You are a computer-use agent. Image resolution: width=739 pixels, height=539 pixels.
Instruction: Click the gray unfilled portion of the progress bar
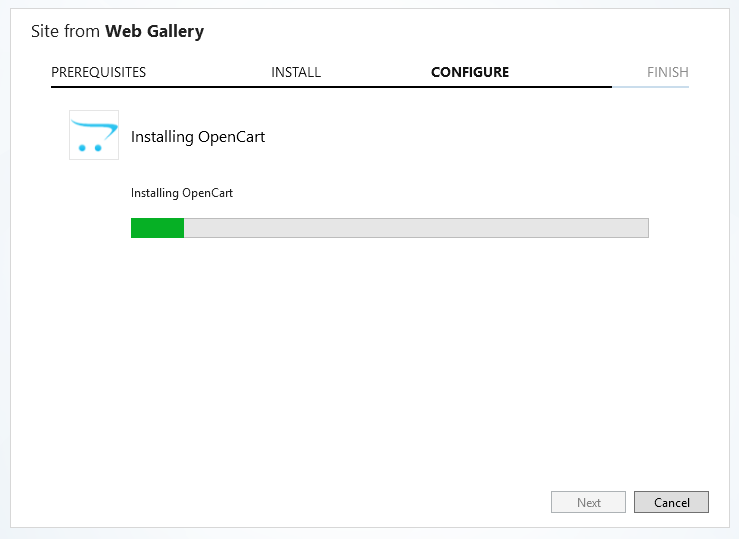tap(415, 228)
